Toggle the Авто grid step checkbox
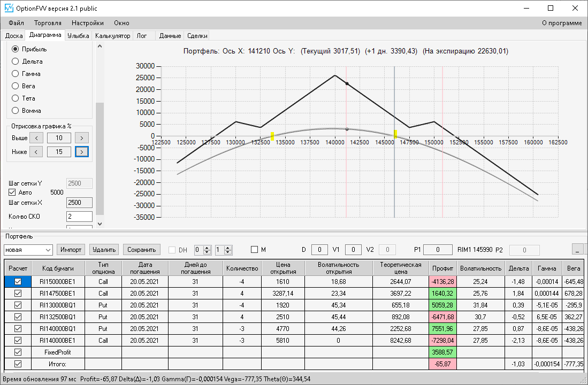 point(12,192)
